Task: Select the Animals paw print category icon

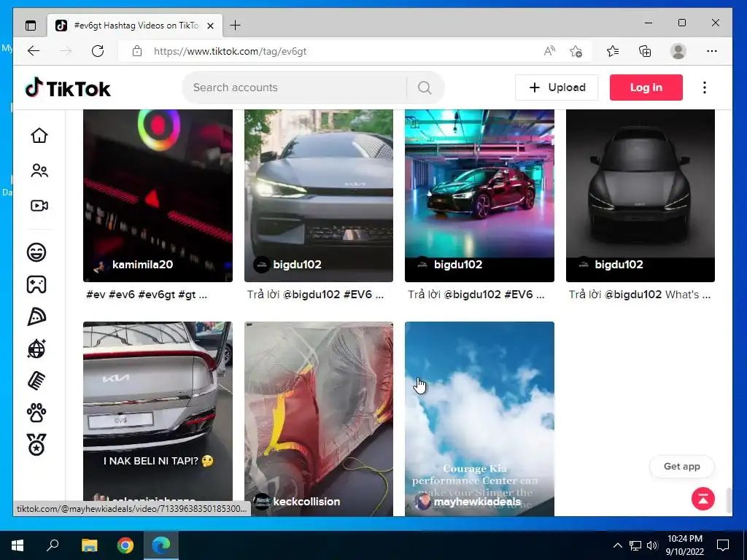Action: [x=36, y=413]
